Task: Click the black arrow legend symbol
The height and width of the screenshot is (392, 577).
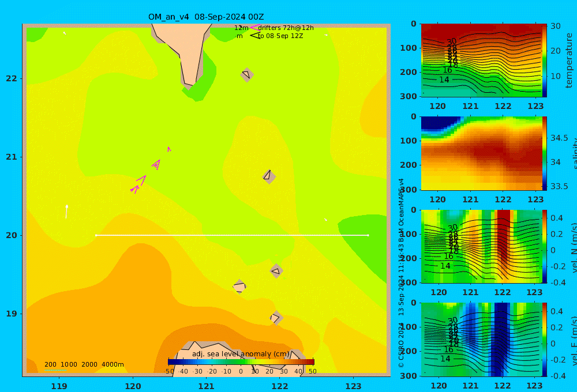Action: click(x=255, y=36)
